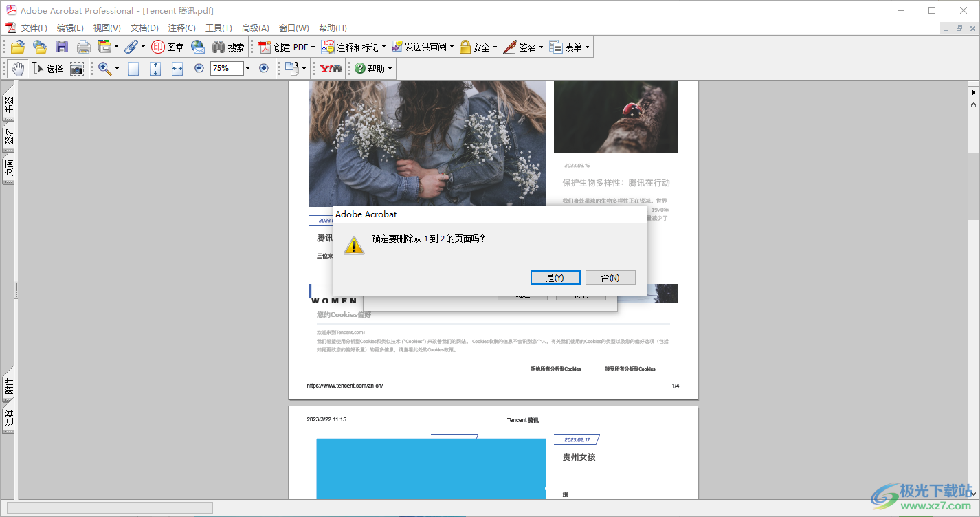Open the attach paperclip dropdown arrow
This screenshot has width=980, height=517.
143,47
